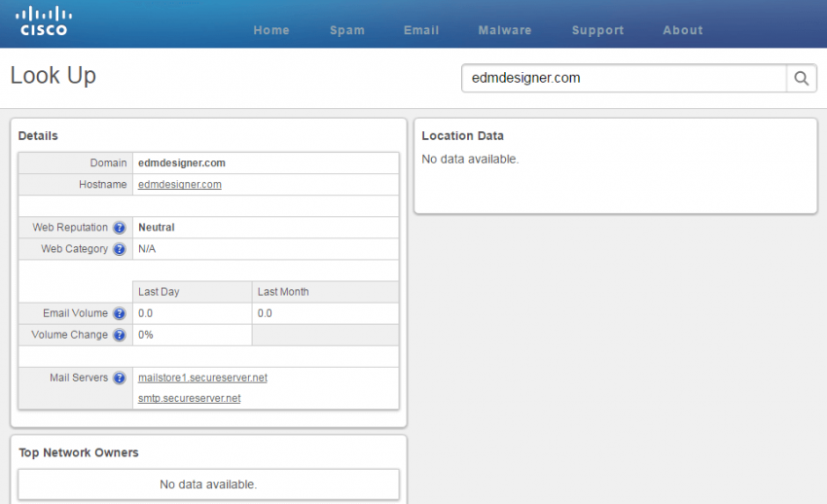This screenshot has height=504, width=827.
Task: Open mailstore1.secureserver.net link
Action: point(202,378)
